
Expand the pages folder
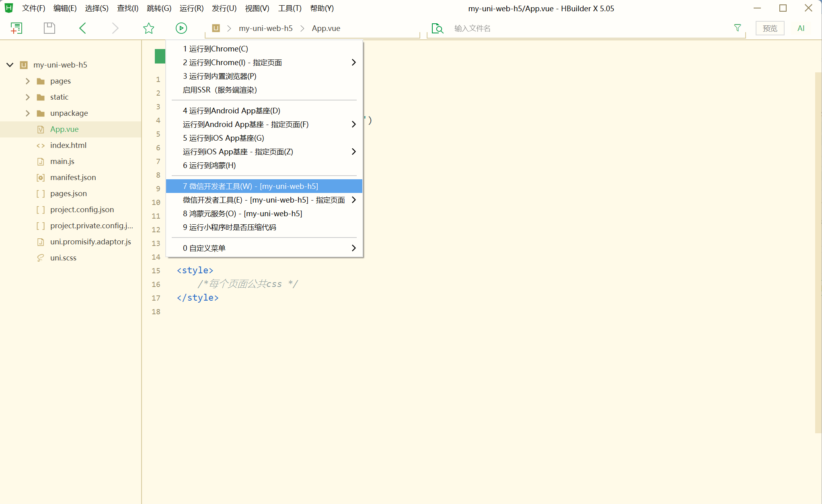click(28, 81)
